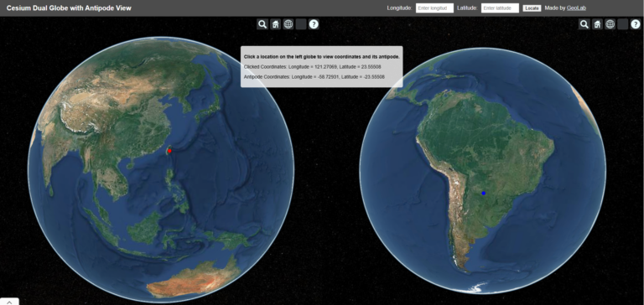Expand the bottom-left chevron panel
The height and width of the screenshot is (305, 644).
point(9,302)
